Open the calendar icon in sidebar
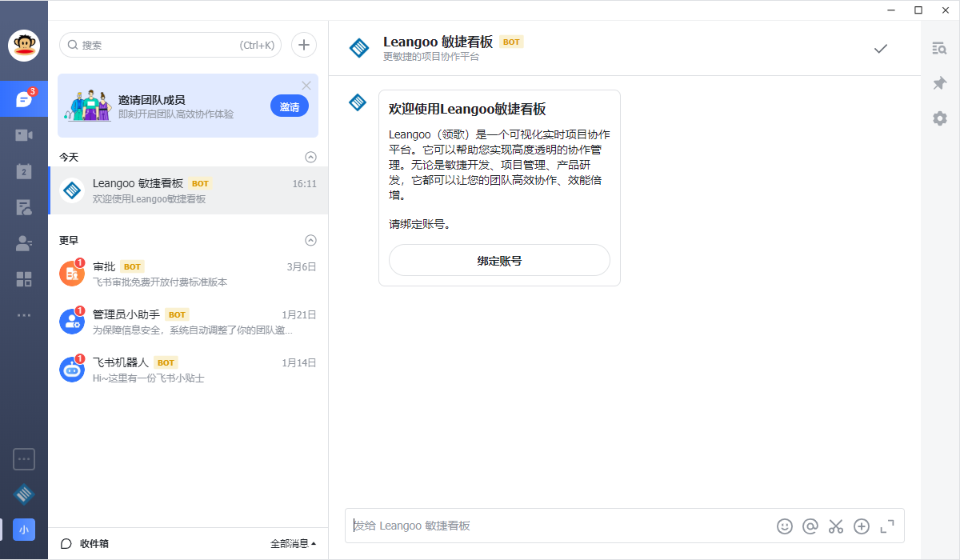960x560 pixels. 24,171
